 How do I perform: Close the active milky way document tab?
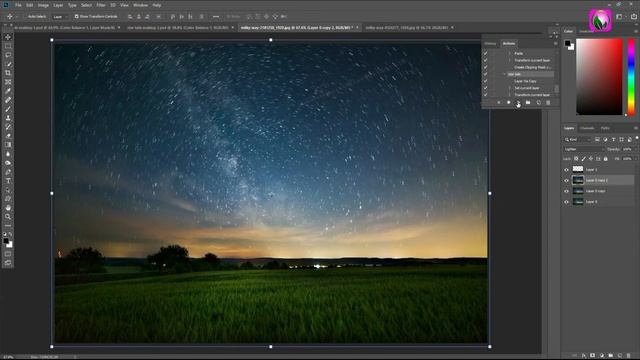click(x=357, y=28)
